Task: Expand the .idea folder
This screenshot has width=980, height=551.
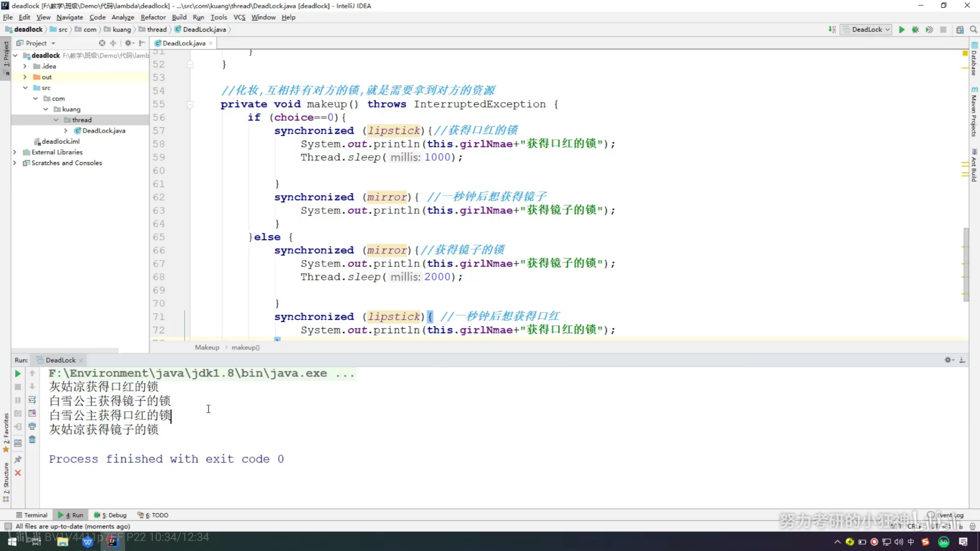Action: (x=25, y=66)
